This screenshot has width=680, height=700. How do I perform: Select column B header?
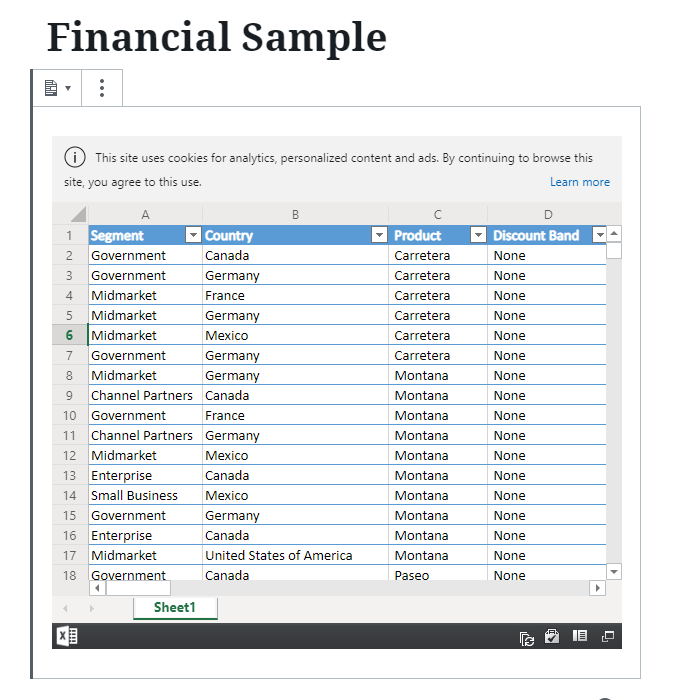(x=295, y=215)
